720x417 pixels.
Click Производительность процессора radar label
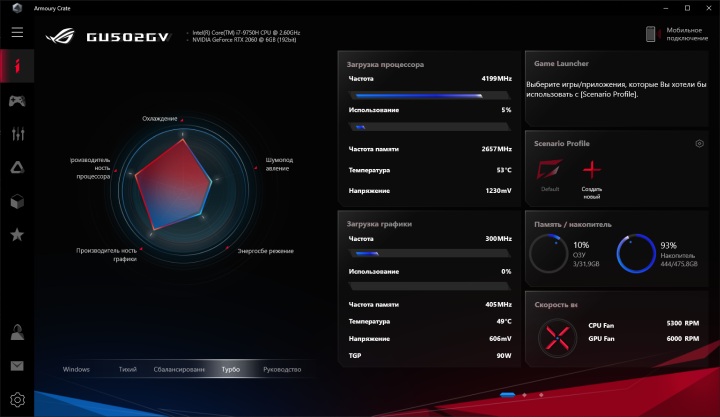pyautogui.click(x=90, y=168)
